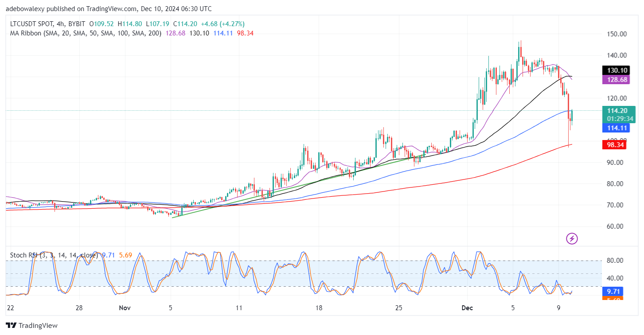
Task: Click the 28 date on time axis
Action: [79, 308]
